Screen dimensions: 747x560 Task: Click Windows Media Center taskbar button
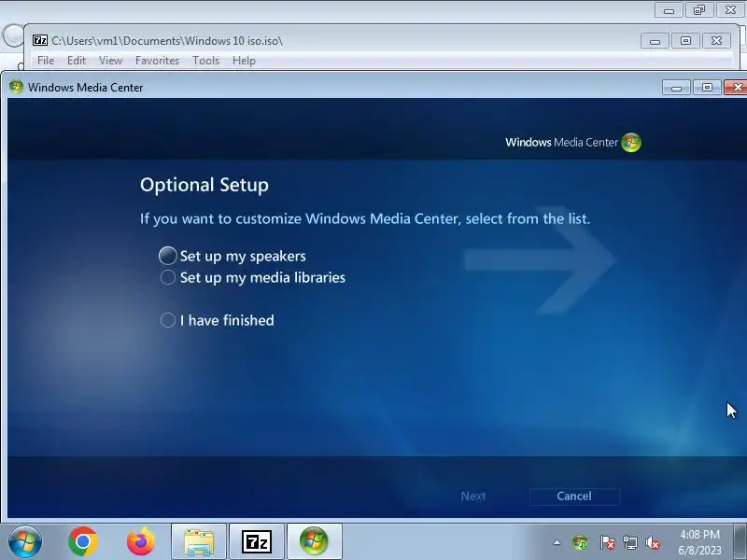[x=315, y=542]
